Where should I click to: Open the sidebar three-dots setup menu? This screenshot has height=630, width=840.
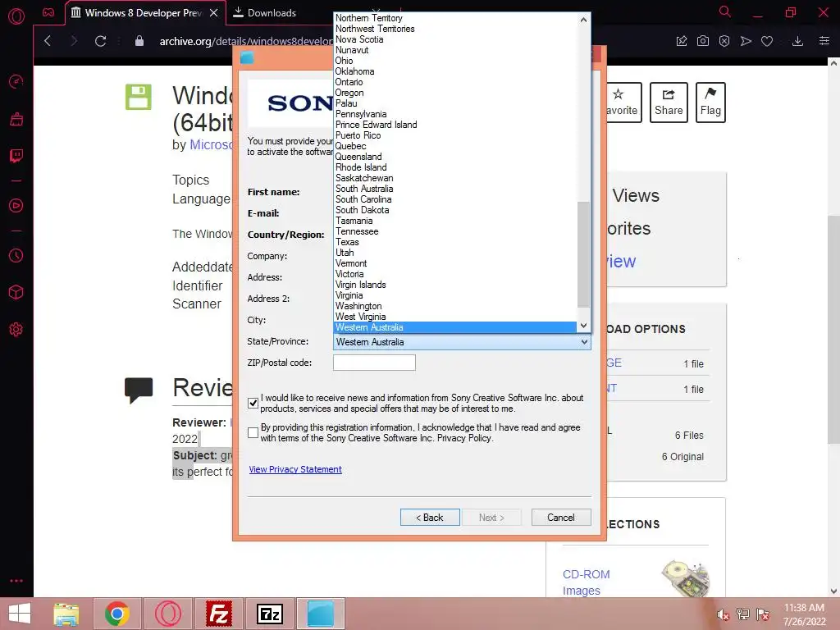(x=16, y=581)
